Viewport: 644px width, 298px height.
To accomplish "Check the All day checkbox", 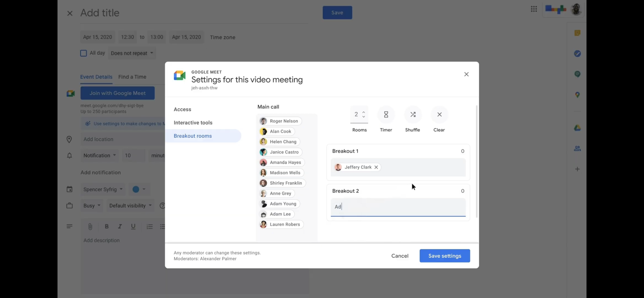I will pyautogui.click(x=83, y=53).
